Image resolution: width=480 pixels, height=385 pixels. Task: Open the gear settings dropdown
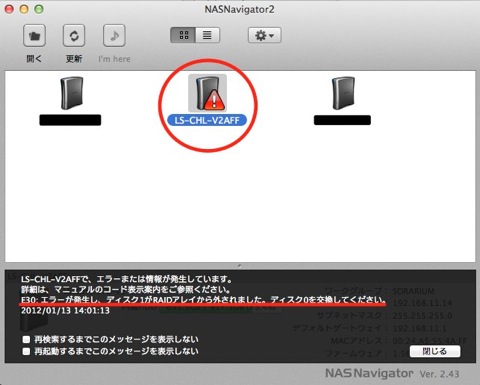[264, 35]
